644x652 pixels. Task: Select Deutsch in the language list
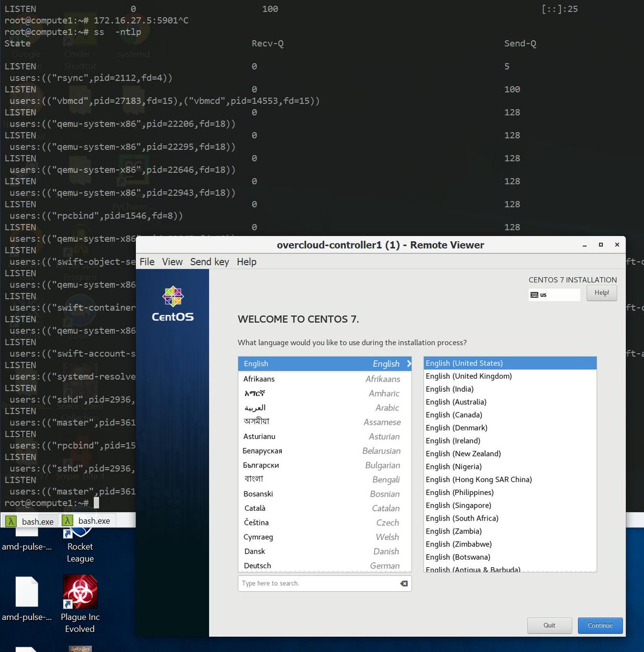[325, 566]
